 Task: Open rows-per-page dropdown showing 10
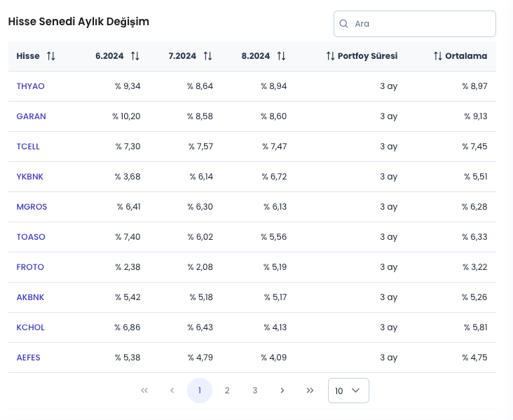348,391
